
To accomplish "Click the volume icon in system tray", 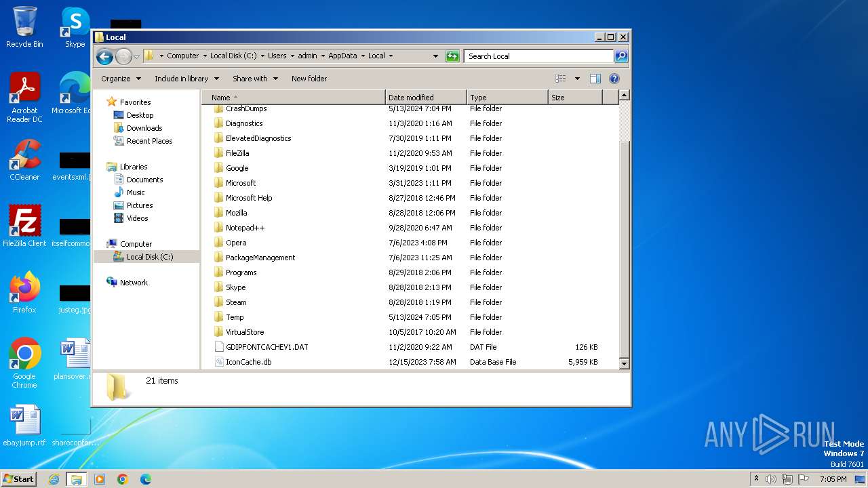I will click(x=771, y=479).
